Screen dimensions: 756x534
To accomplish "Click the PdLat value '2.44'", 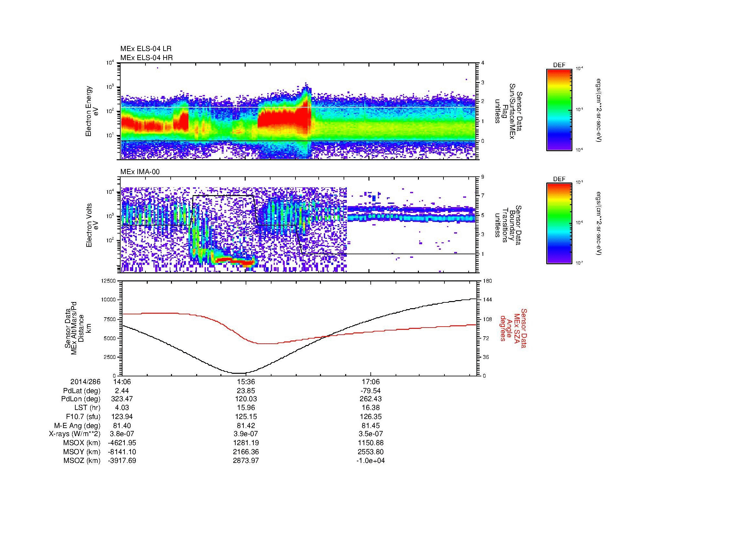I will (x=122, y=391).
